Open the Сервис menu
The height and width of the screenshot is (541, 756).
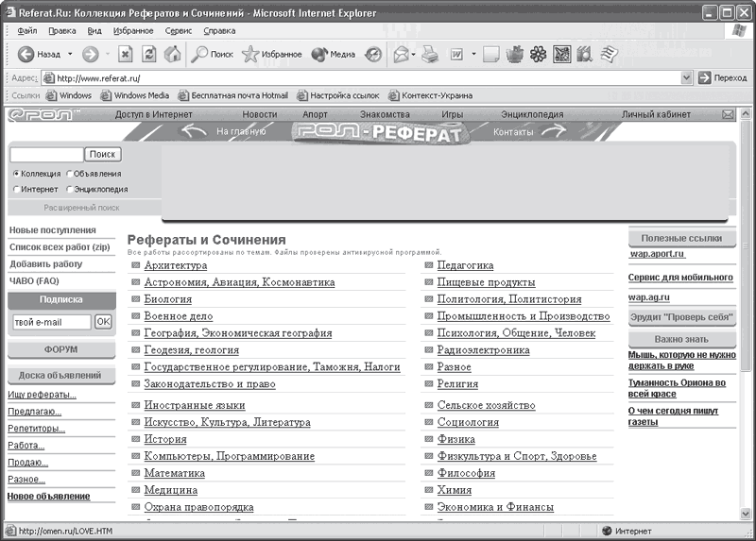(178, 30)
